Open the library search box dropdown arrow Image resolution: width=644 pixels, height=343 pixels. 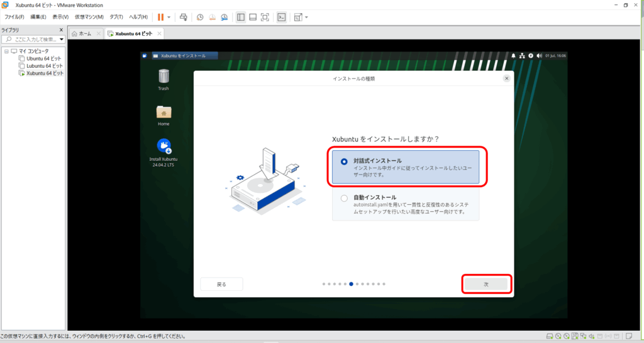click(x=62, y=40)
